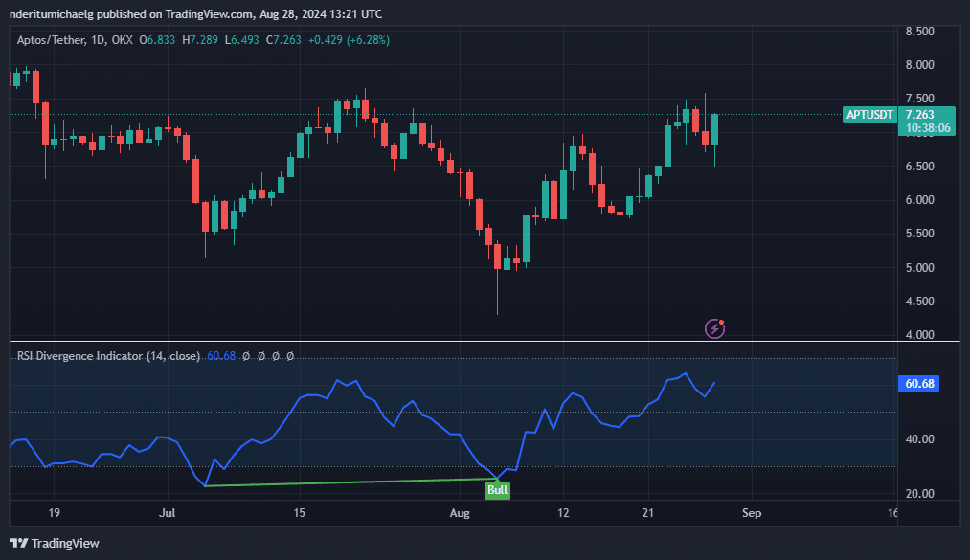
Task: Click the RSI legend value 60.68
Action: (222, 356)
